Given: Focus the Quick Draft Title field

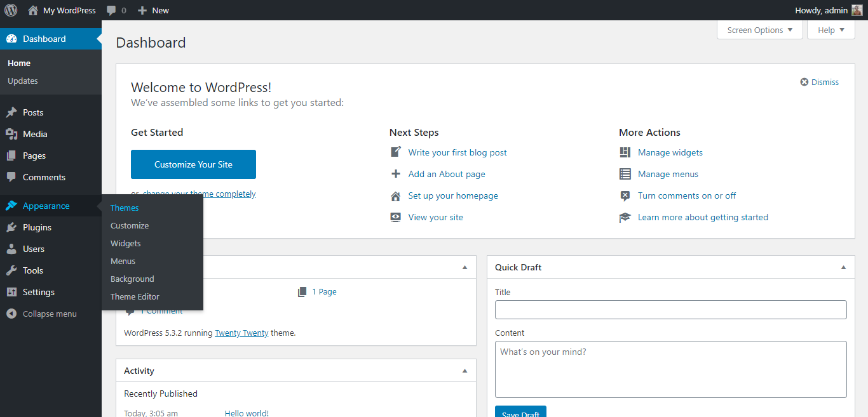Looking at the screenshot, I should [x=671, y=310].
